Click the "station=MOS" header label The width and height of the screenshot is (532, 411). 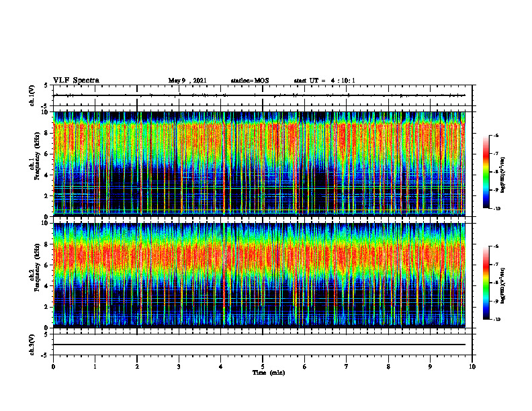250,81
